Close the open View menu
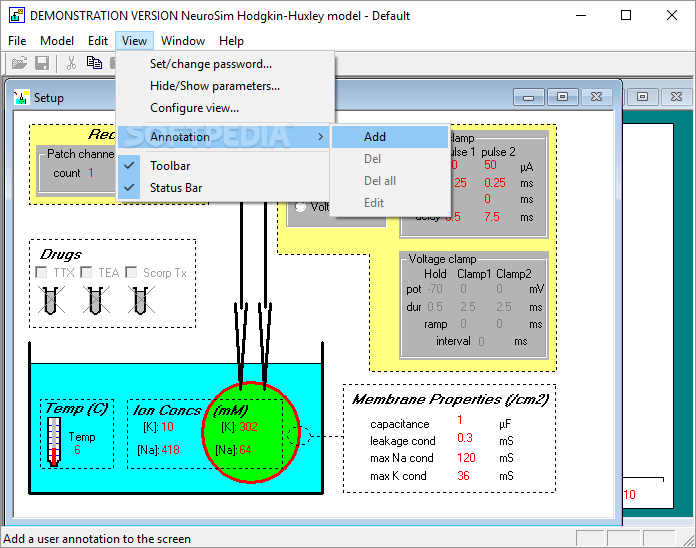This screenshot has height=548, width=696. [x=134, y=41]
